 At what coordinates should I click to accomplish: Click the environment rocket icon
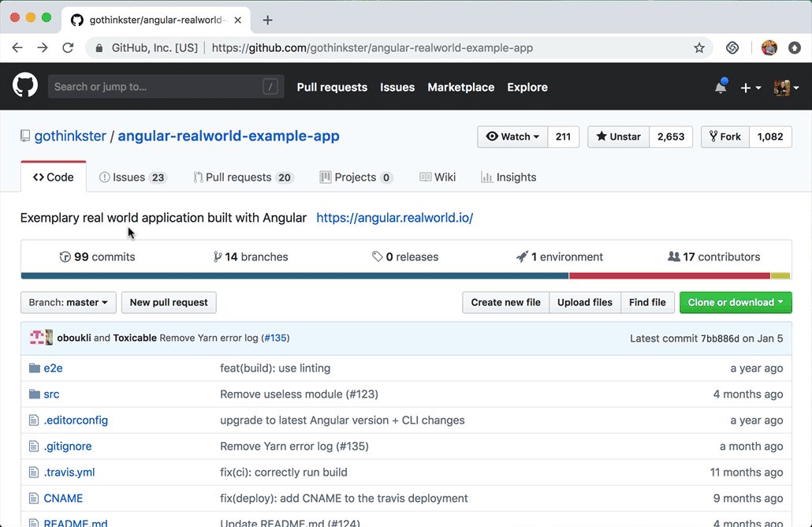click(x=522, y=256)
